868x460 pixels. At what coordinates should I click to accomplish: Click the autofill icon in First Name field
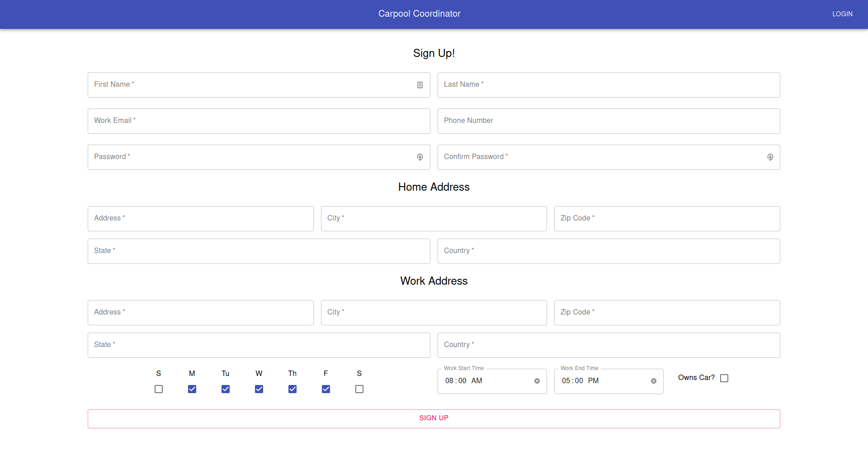click(420, 85)
